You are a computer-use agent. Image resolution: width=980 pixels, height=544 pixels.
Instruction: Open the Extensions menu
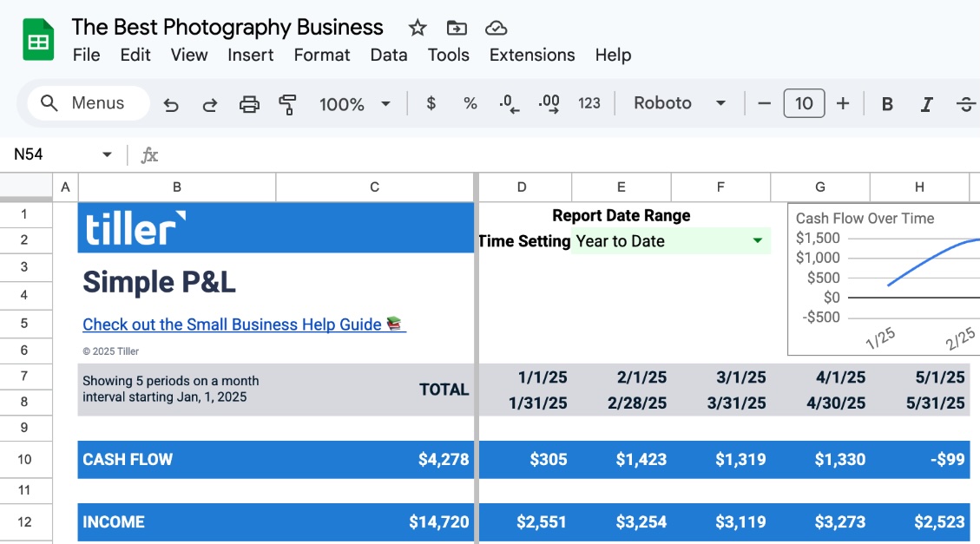tap(532, 55)
